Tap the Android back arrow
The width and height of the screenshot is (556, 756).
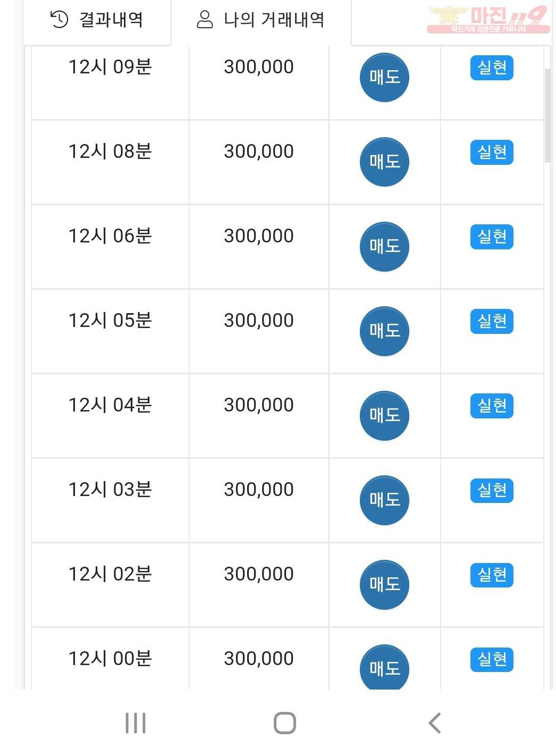coord(434,723)
